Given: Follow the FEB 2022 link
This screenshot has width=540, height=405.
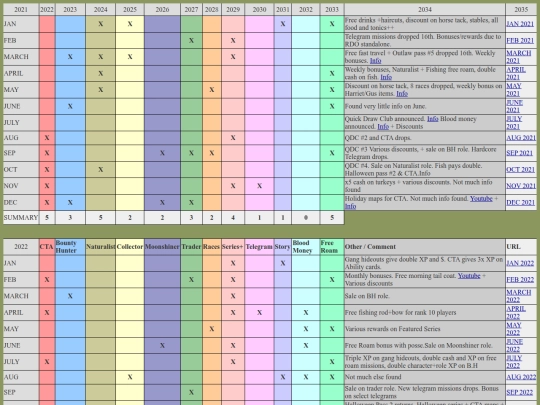Looking at the screenshot, I should point(520,280).
